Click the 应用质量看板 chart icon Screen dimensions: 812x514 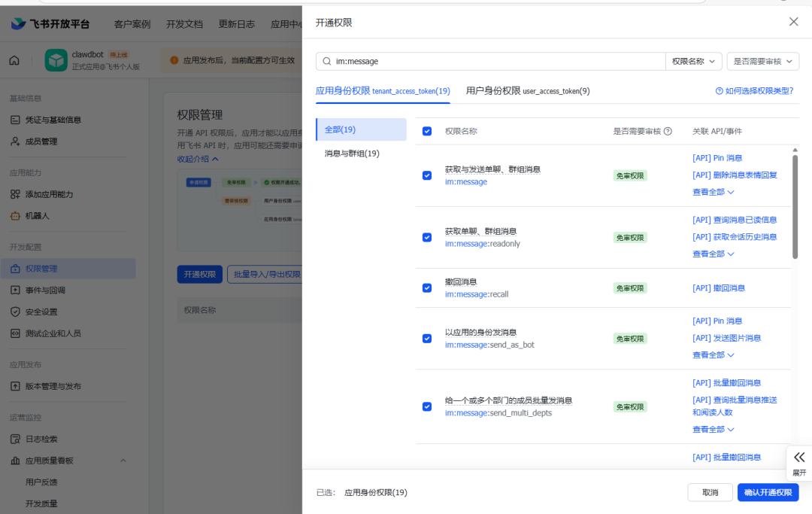pyautogui.click(x=15, y=461)
